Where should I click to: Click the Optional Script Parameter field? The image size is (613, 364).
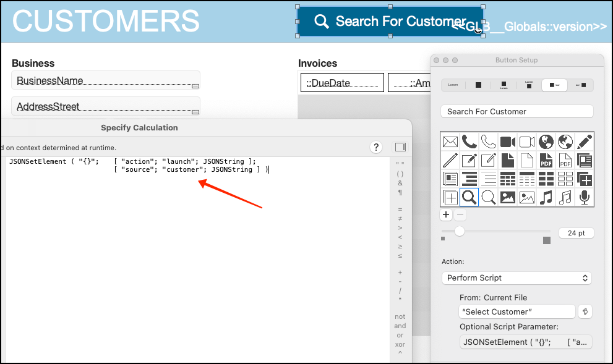[526, 342]
